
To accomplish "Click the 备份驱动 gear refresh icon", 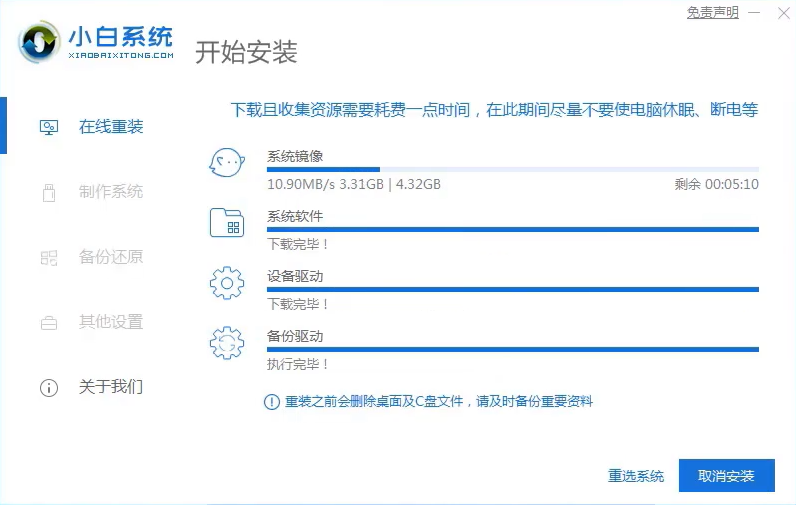I will (x=226, y=343).
